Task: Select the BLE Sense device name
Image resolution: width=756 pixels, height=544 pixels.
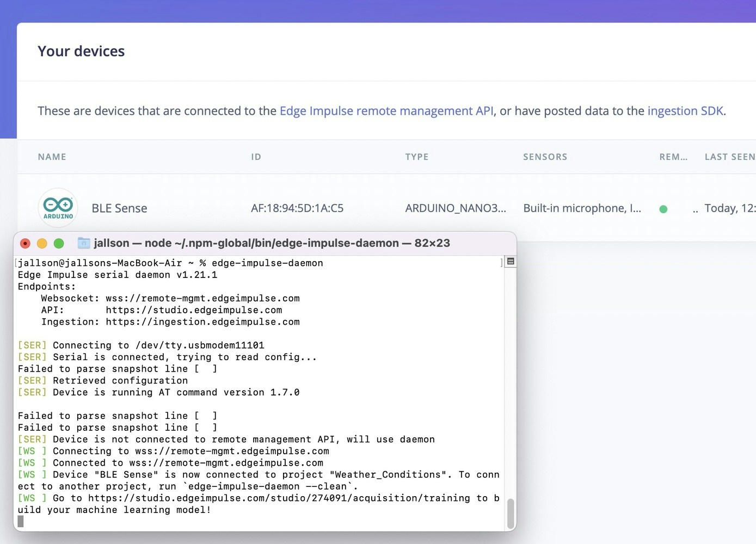Action: [x=119, y=208]
